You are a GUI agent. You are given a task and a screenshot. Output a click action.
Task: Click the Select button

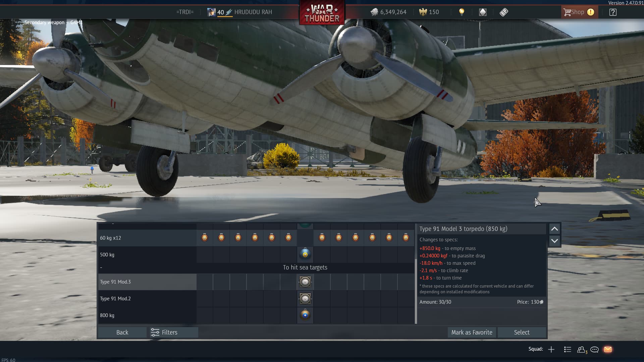point(522,332)
